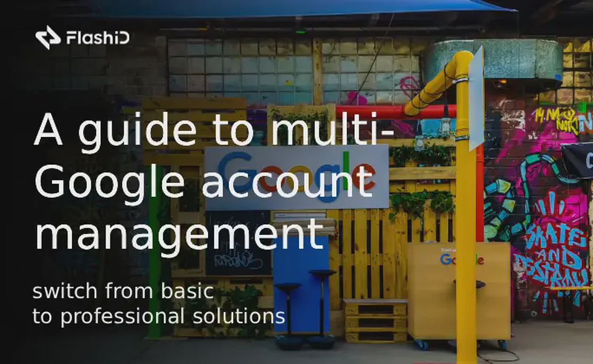Click the FlashID brand name text
593x364 pixels.
(x=98, y=38)
